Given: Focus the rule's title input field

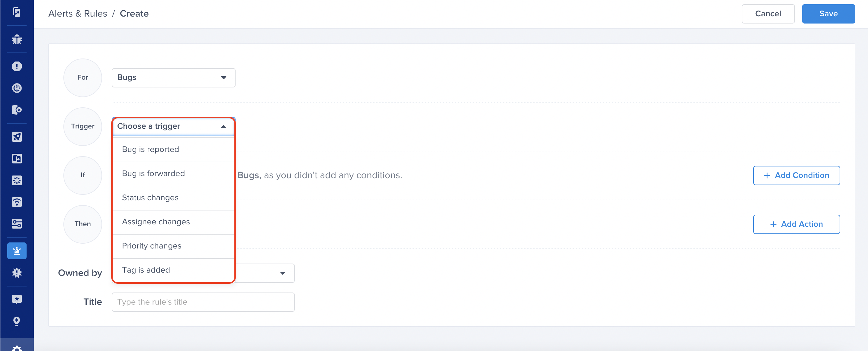Looking at the screenshot, I should click(203, 302).
